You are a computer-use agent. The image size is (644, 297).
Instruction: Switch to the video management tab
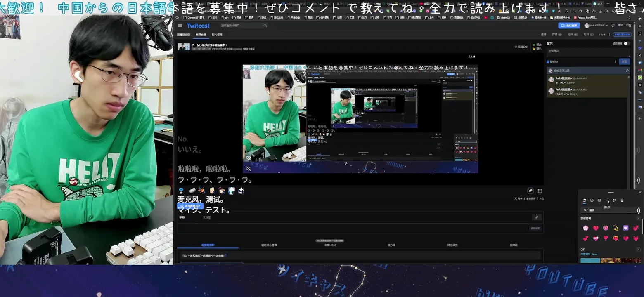pyautogui.click(x=217, y=35)
